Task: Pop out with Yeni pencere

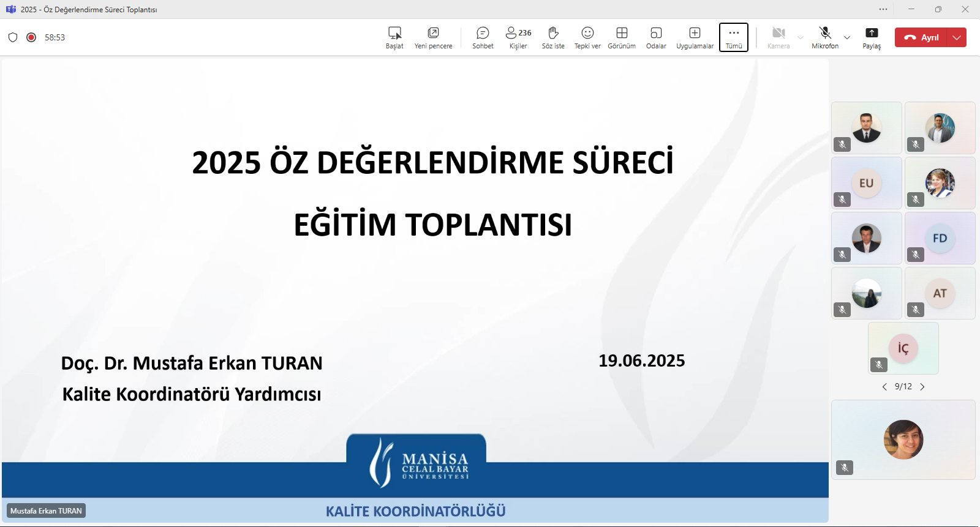Action: [433, 37]
